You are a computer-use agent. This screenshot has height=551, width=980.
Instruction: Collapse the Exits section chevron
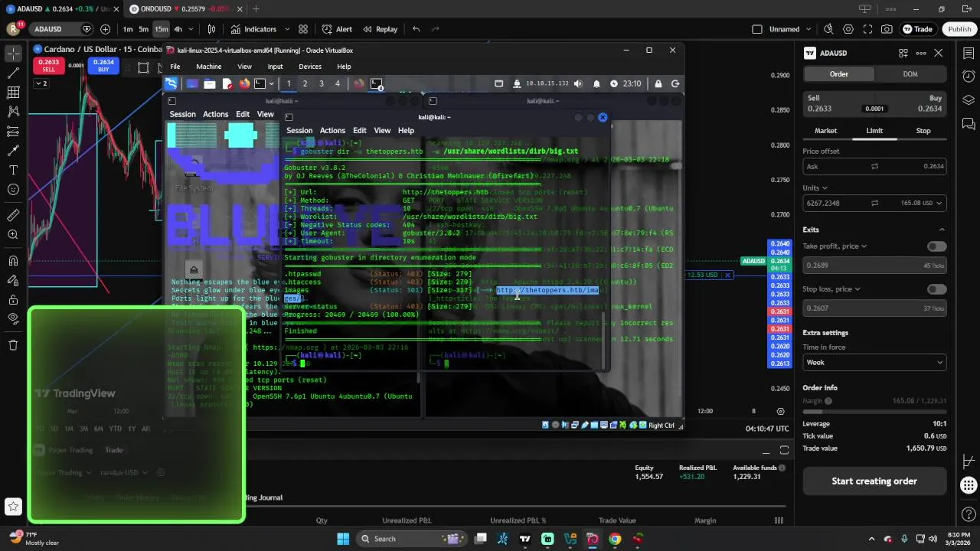(x=942, y=230)
